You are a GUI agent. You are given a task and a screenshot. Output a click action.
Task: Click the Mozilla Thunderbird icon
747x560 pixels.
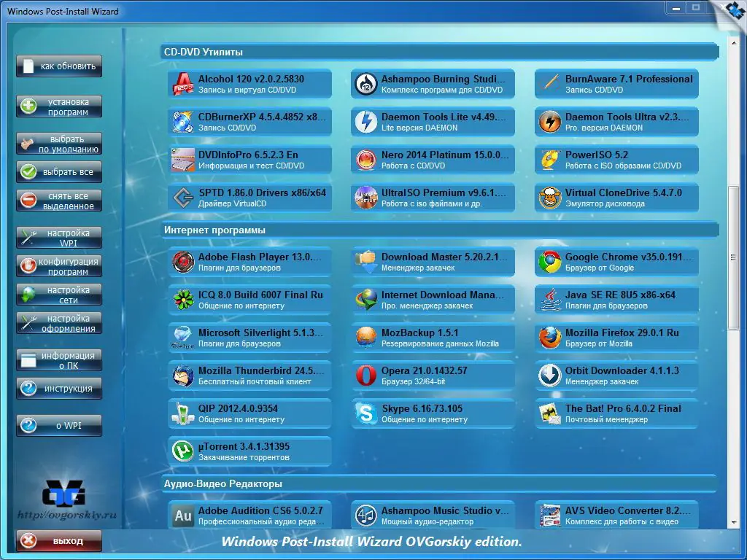click(183, 376)
